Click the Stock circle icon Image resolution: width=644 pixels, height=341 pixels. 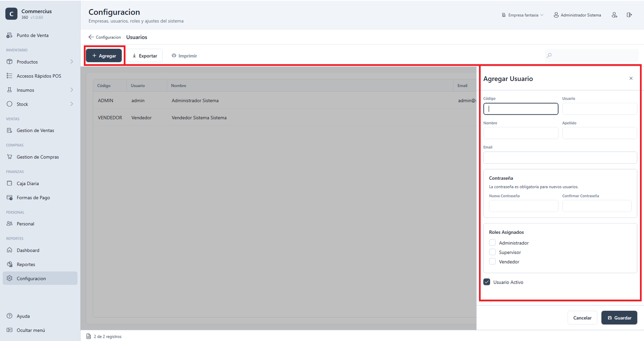pos(9,104)
